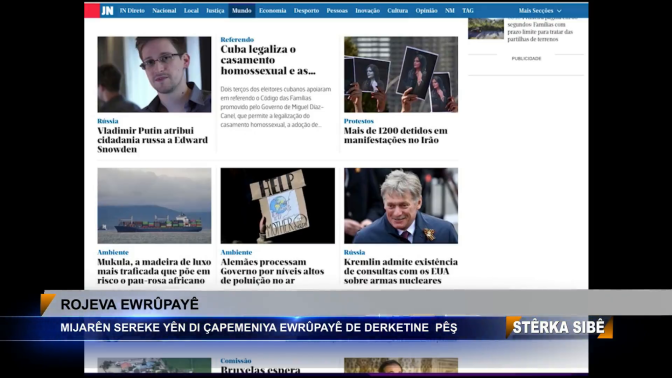Open the HELP cardboard sign thumbnail
Viewport: 672px width, 378px height.
(x=278, y=206)
